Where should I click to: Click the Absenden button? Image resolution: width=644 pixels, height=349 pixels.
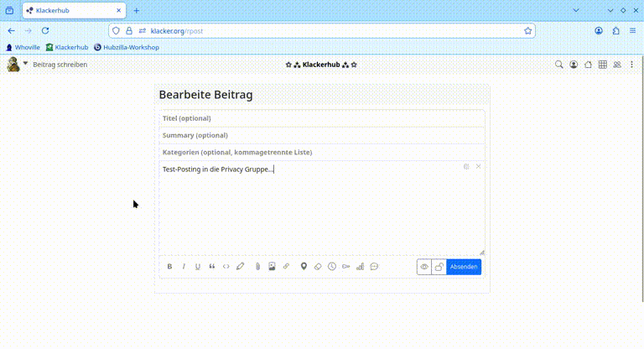(464, 267)
